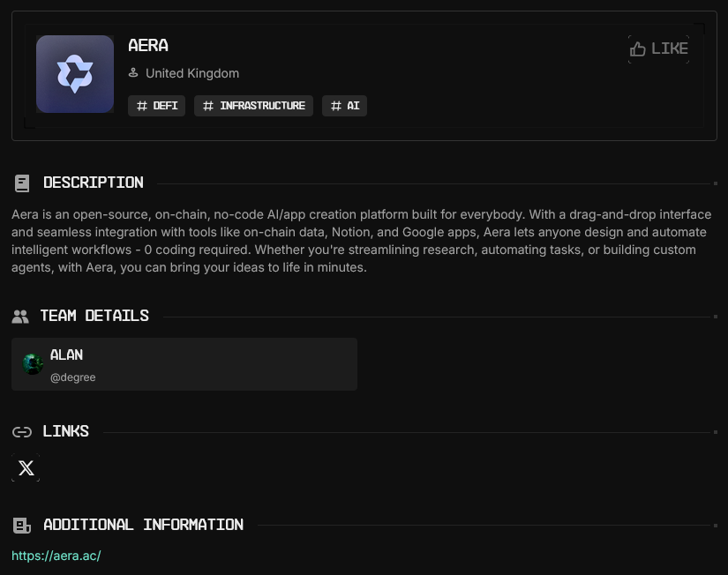
Task: Click the Aera project logo thumbnail
Action: 75,74
